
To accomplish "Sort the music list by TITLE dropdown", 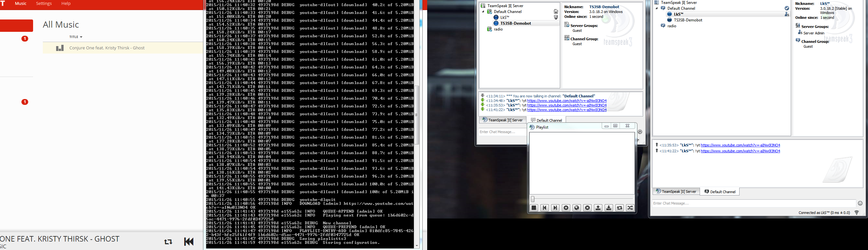I will pyautogui.click(x=76, y=37).
